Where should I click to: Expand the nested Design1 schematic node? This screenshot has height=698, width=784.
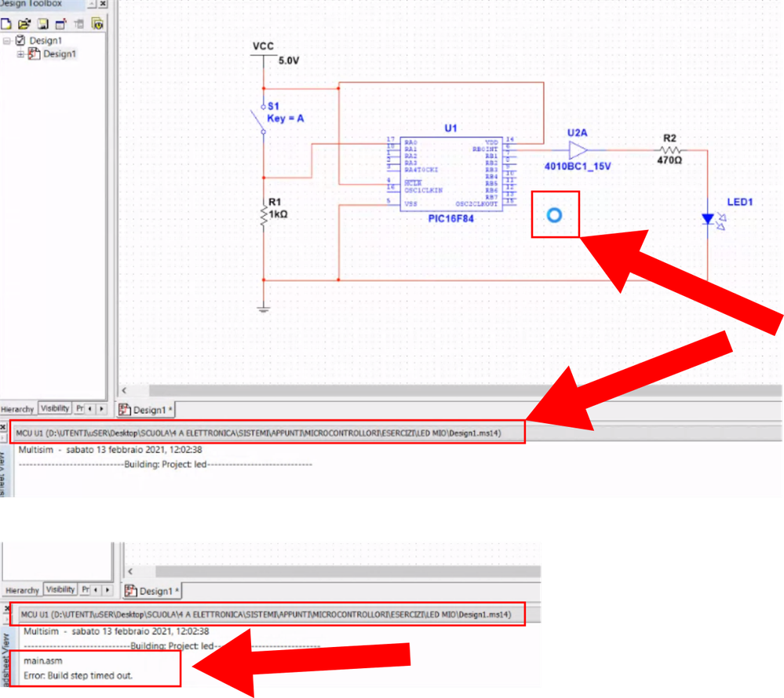20,54
